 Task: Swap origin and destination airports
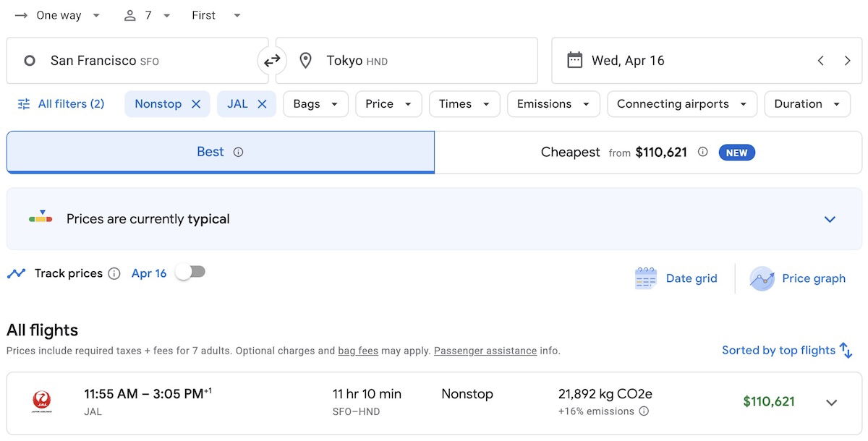[272, 61]
